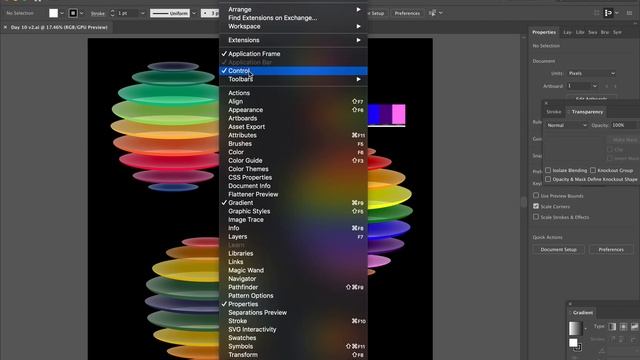Switch to the Symbols (Sym) panel tab
This screenshot has height=360, width=640.
pos(618,32)
